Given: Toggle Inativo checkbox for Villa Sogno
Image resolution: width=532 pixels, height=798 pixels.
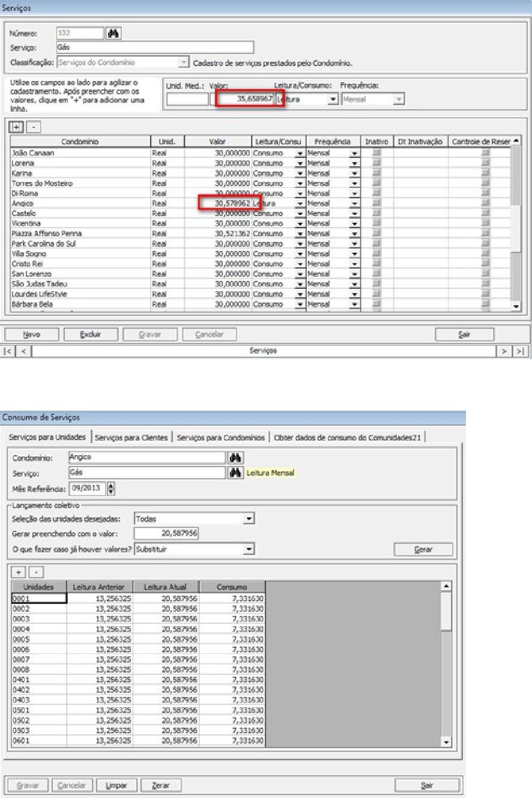Looking at the screenshot, I should (376, 253).
